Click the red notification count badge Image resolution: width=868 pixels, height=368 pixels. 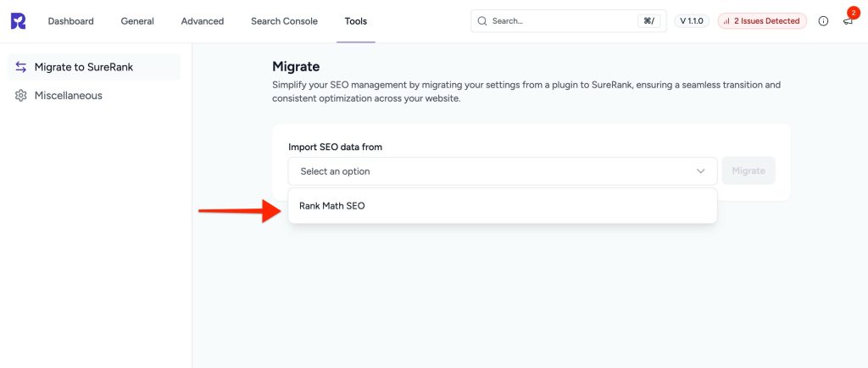tap(854, 13)
